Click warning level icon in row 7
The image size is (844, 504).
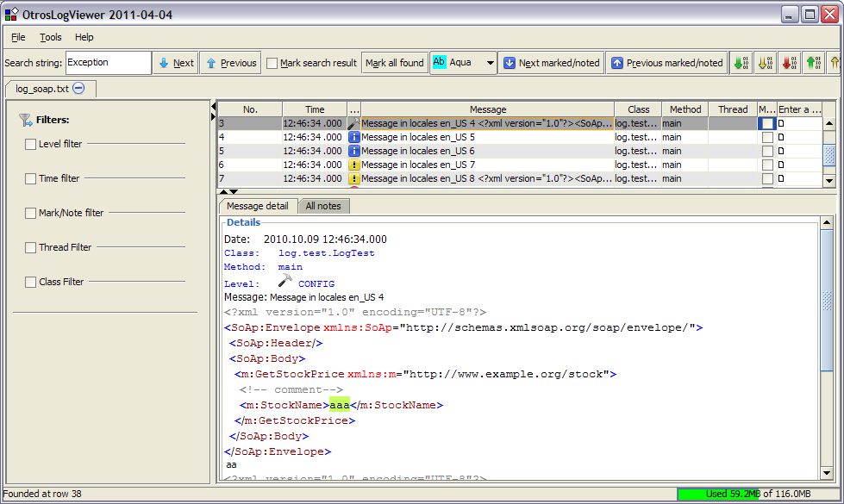coord(353,178)
